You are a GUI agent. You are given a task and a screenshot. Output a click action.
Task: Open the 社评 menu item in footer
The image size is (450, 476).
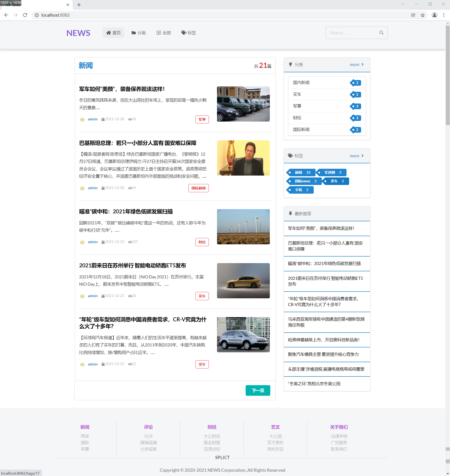[x=148, y=436]
